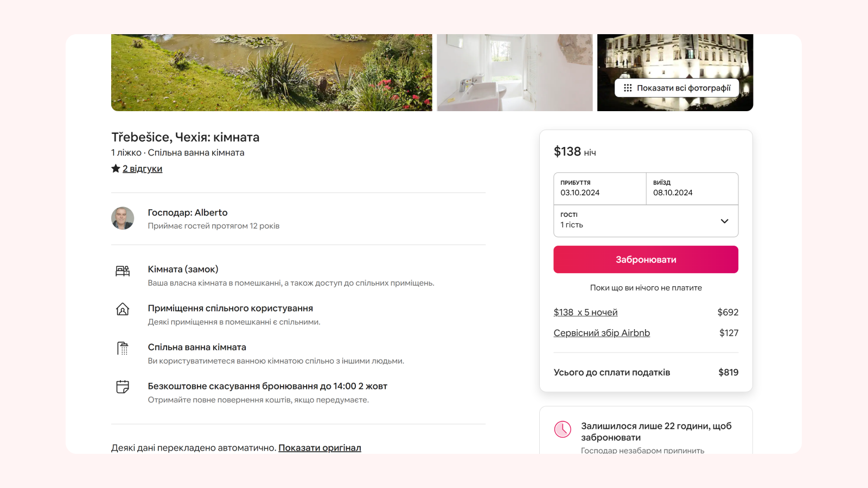Open the bathroom photo thumbnail

(514, 70)
